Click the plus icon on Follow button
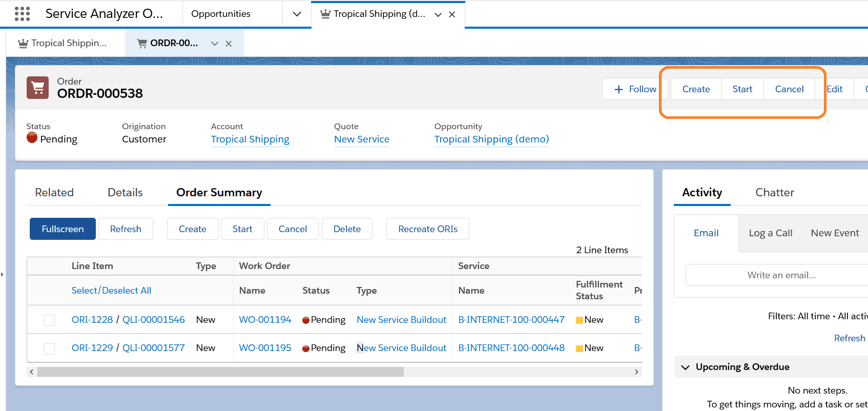Screen dimensions: 868x411 pos(618,89)
